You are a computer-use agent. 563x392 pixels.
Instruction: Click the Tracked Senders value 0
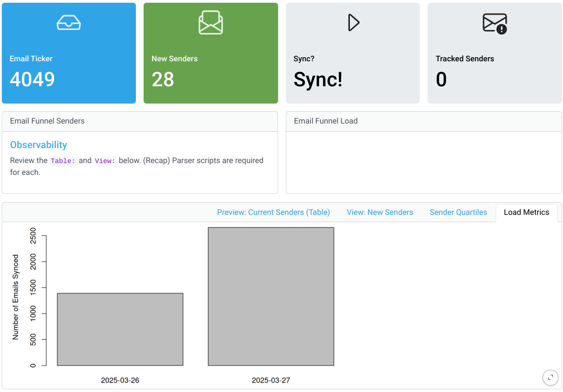[x=441, y=79]
